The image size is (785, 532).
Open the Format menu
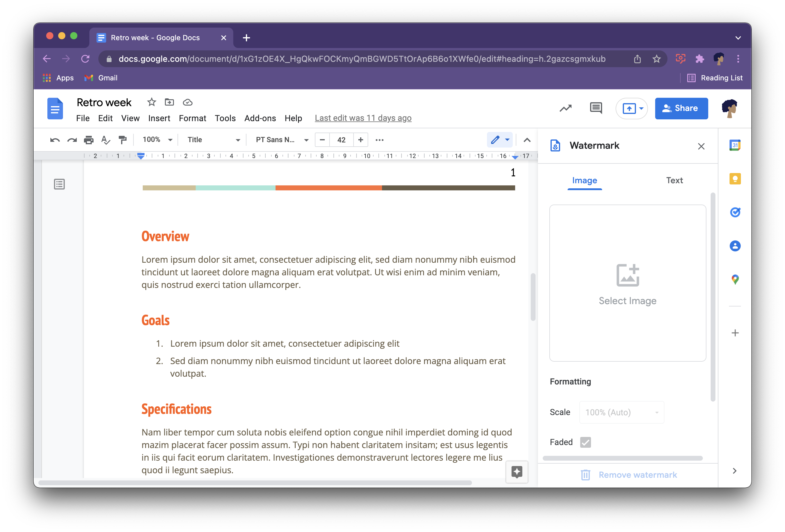coord(192,118)
